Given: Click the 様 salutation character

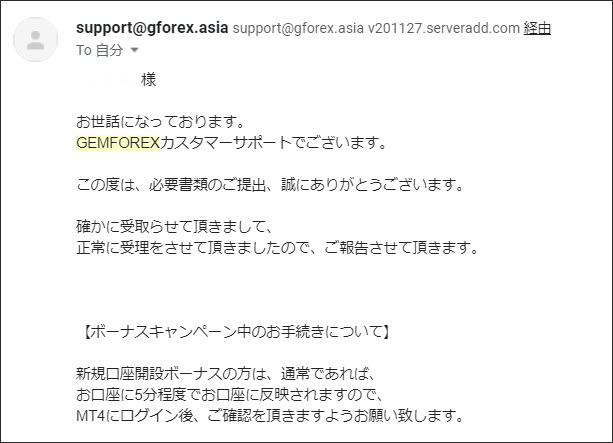Looking at the screenshot, I should (149, 80).
